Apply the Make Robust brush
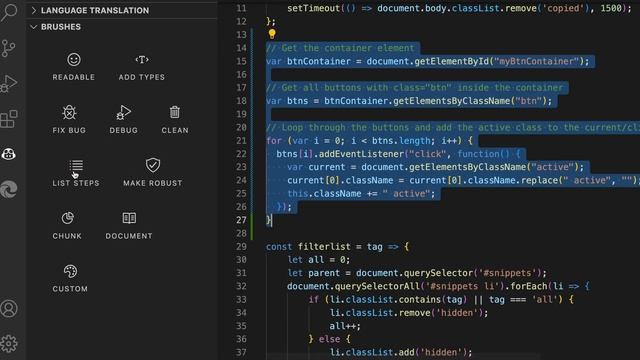 pos(153,173)
